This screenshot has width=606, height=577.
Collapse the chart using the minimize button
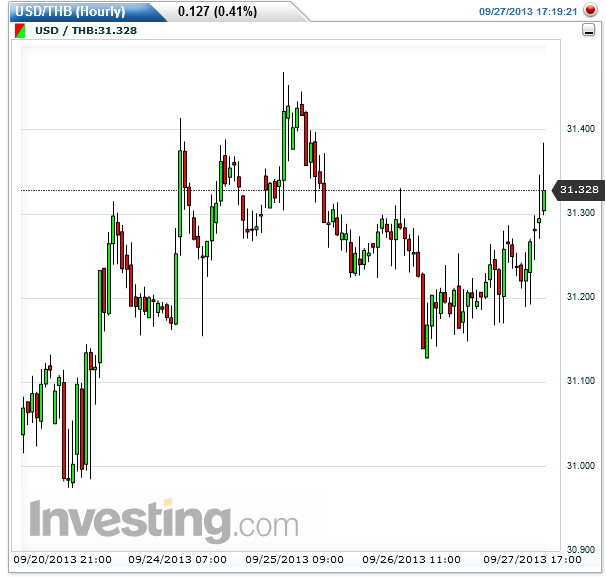(588, 30)
